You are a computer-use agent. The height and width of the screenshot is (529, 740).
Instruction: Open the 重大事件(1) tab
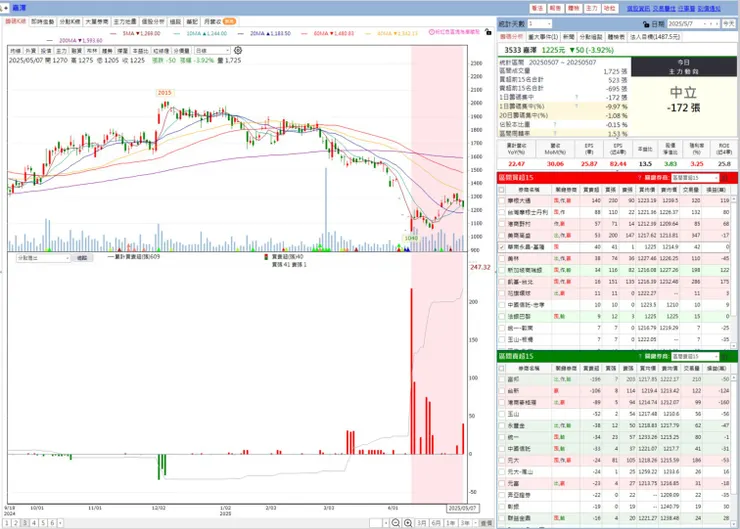(x=543, y=37)
